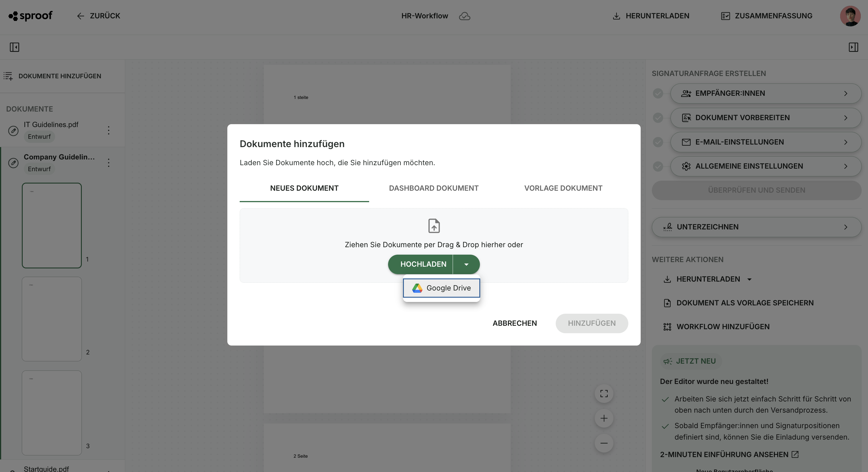Cancel the dialog with Abbrechen
The width and height of the screenshot is (868, 472).
(515, 323)
